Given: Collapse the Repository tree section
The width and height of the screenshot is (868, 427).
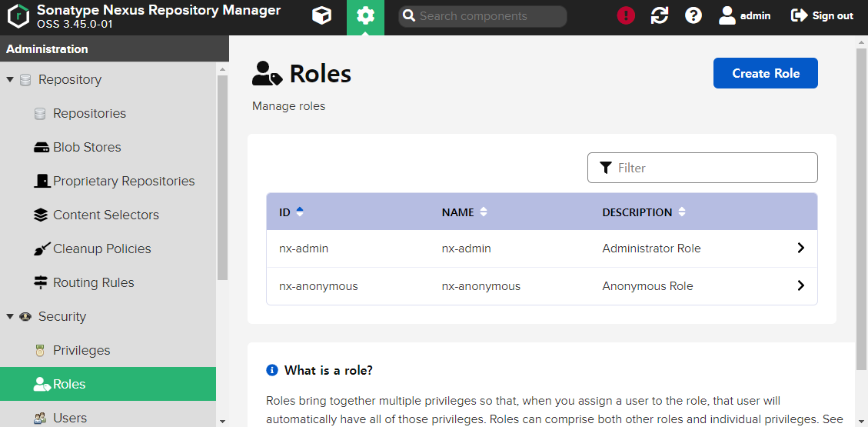Looking at the screenshot, I should tap(9, 80).
